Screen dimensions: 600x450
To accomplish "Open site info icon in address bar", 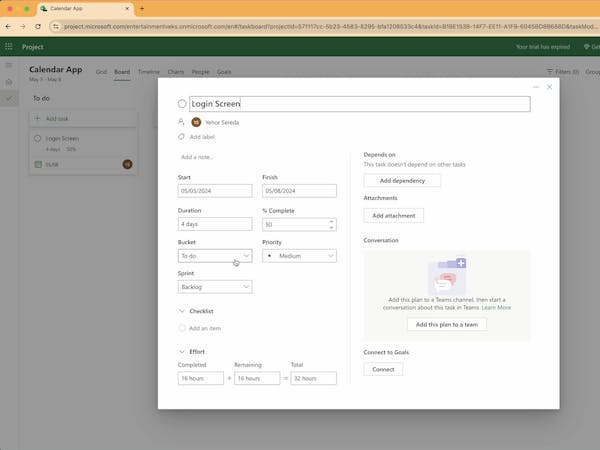I will click(56, 26).
